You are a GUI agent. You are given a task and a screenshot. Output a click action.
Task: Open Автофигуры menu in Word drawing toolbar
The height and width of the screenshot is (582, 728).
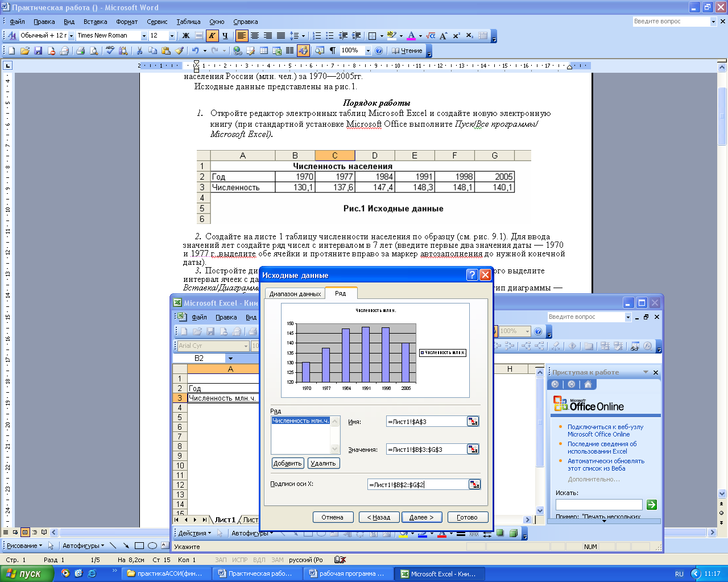pos(83,546)
